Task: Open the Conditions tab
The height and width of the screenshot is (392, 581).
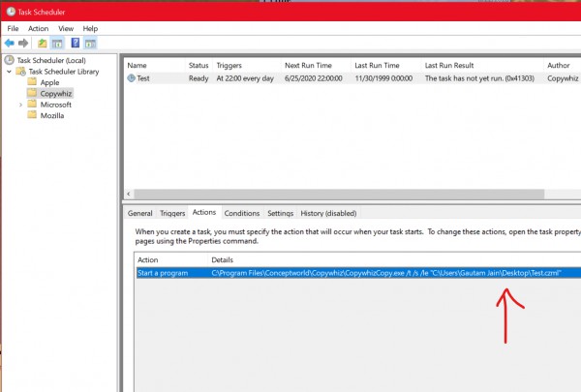Action: (241, 213)
